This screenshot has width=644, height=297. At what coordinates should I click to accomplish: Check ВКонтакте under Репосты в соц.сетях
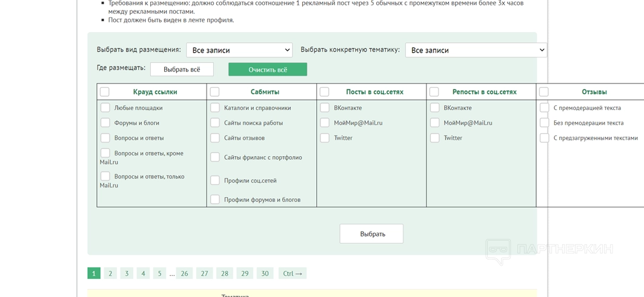pyautogui.click(x=435, y=108)
